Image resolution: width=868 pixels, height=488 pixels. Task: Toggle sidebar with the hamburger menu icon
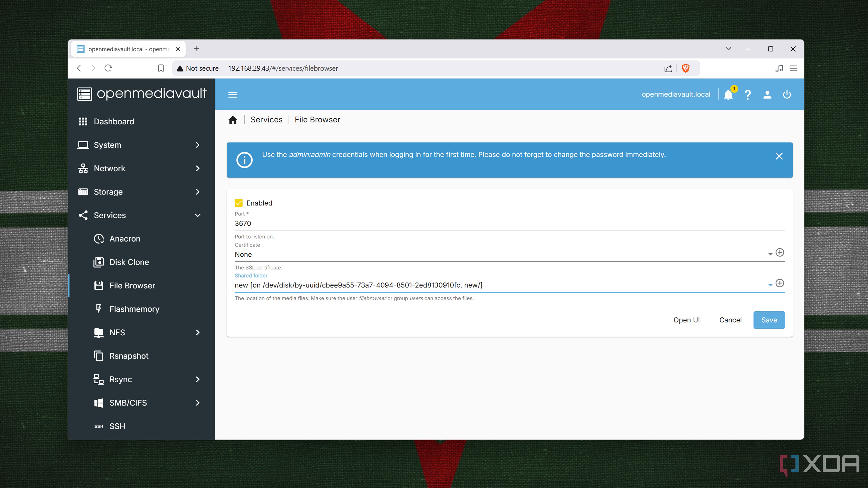[233, 95]
